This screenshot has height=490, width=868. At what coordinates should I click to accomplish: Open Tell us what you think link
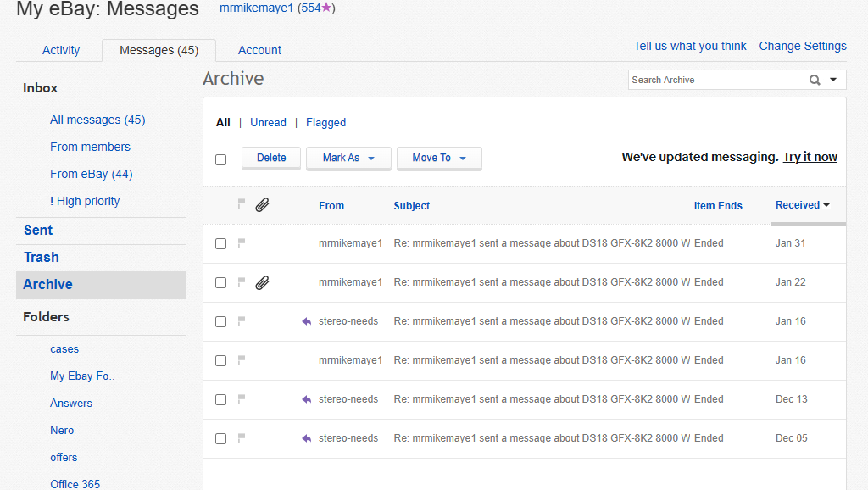(690, 46)
